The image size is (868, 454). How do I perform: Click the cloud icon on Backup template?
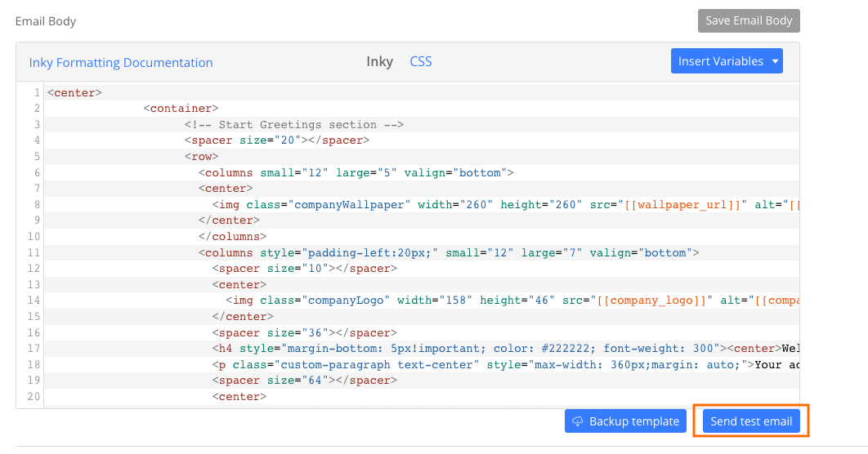pos(577,421)
